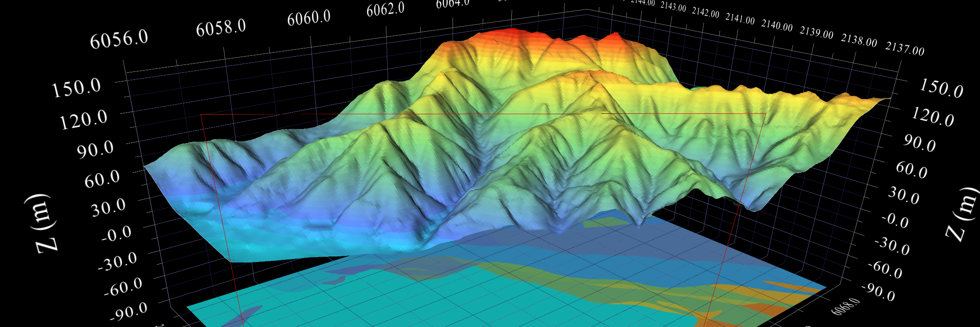Click 120.0 on the right Z axis

pos(933,117)
